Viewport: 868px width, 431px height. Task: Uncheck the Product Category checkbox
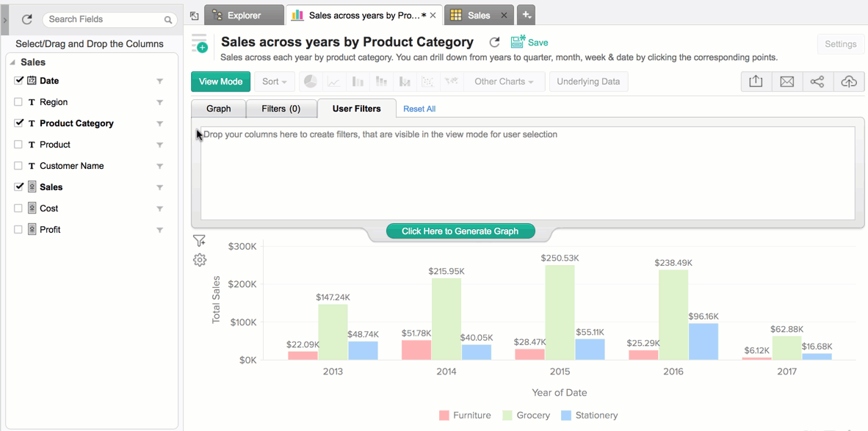coord(19,123)
